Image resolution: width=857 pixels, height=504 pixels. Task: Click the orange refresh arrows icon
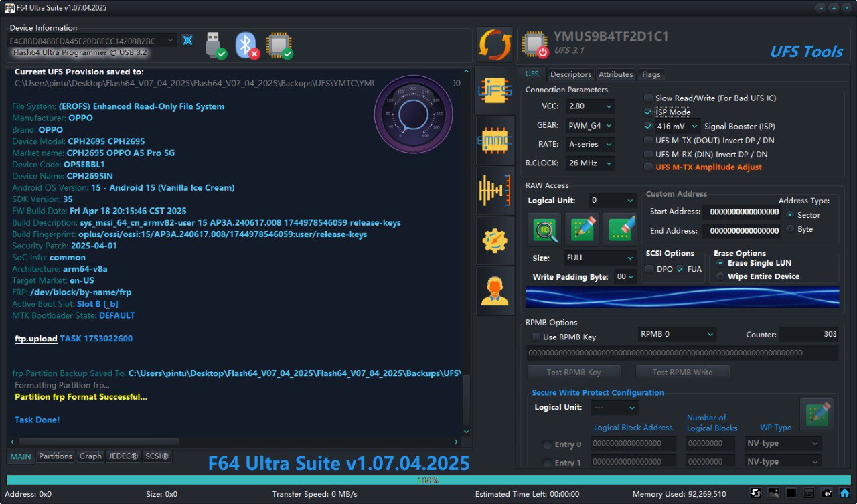495,45
